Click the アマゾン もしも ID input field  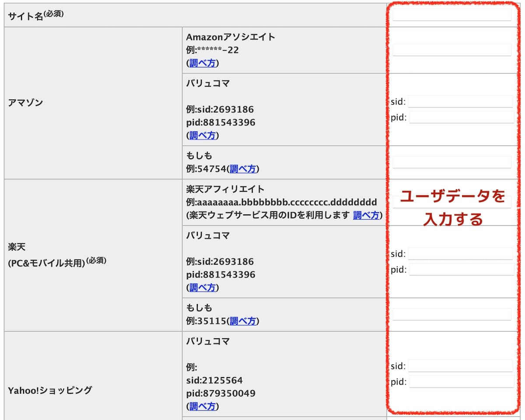click(x=451, y=162)
